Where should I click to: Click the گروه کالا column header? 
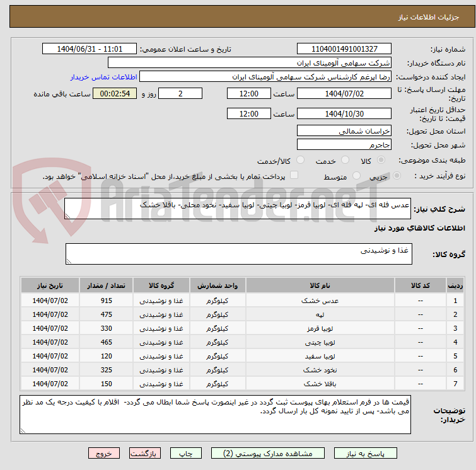[x=161, y=285]
